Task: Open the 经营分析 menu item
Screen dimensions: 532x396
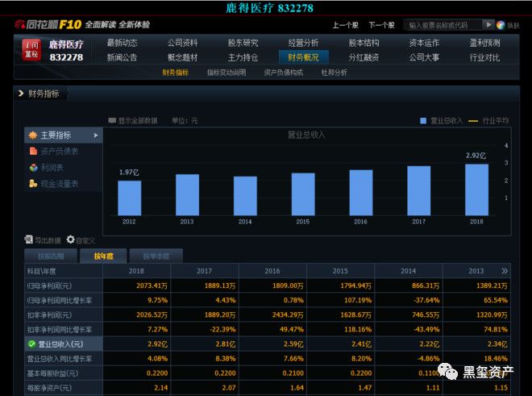Action: coord(303,43)
